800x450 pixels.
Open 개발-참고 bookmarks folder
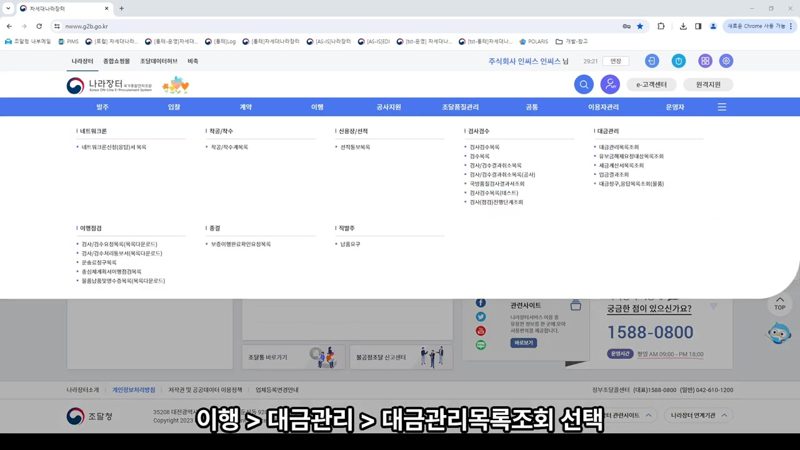pos(571,41)
